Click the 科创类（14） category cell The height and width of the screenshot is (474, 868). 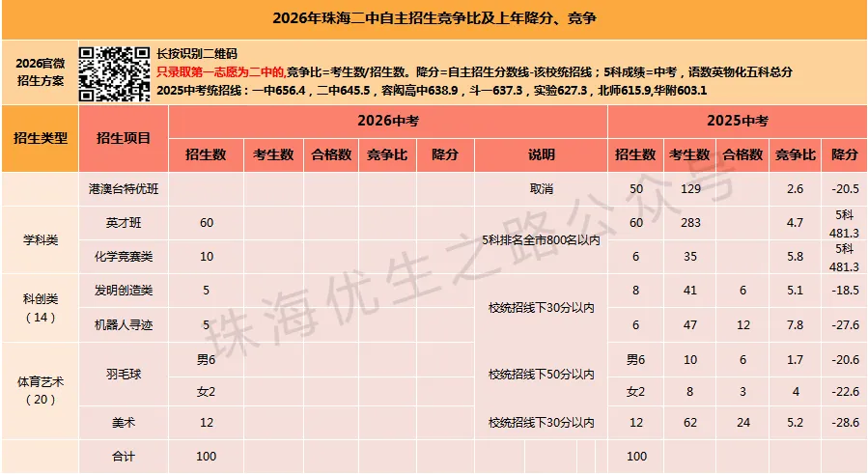(x=40, y=308)
